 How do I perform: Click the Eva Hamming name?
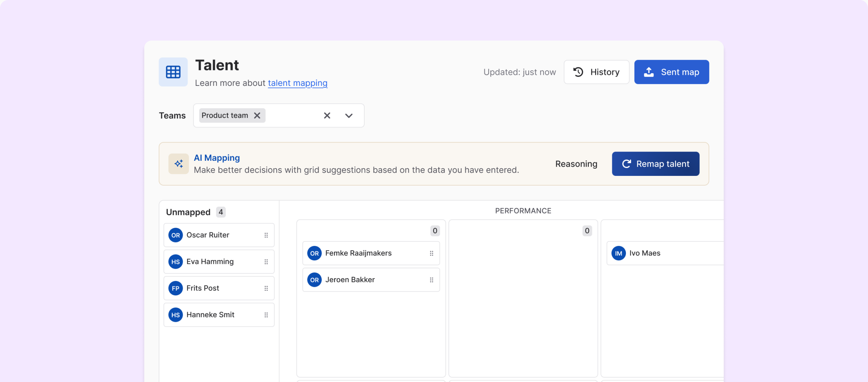point(210,262)
